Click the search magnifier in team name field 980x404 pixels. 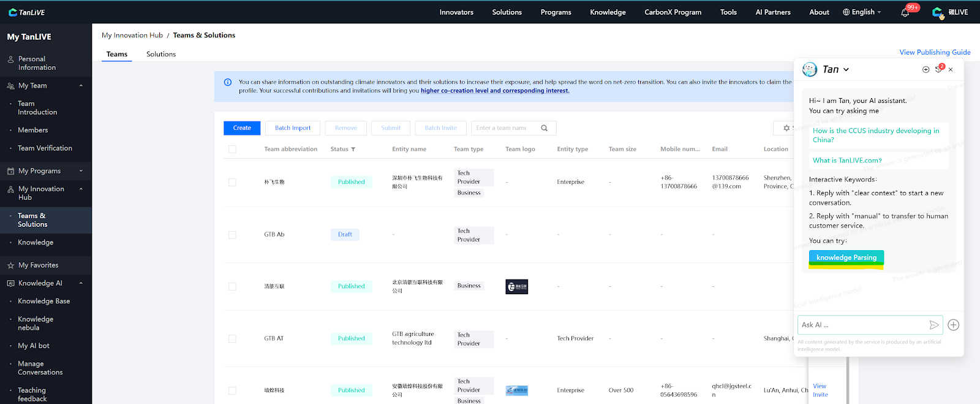coord(544,128)
